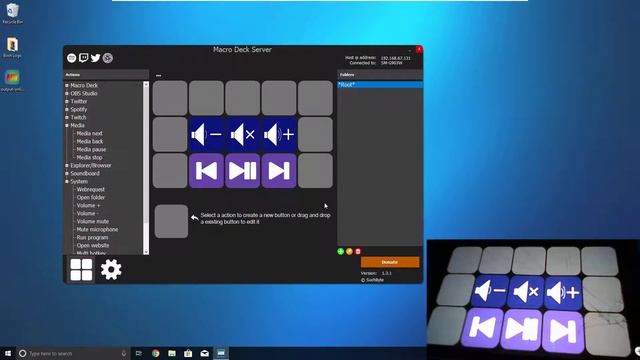Expand the Explorer/Browser actions node
Screen dimensions: 640x360
point(67,166)
